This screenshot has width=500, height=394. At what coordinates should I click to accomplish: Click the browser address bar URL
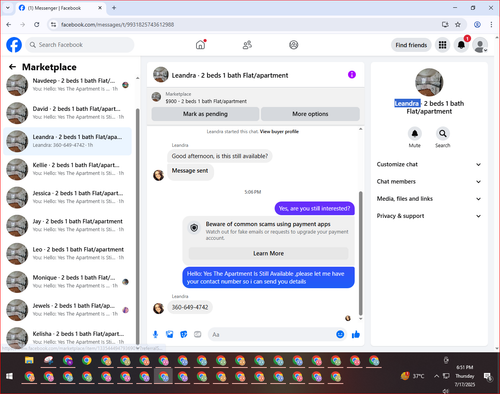(117, 25)
